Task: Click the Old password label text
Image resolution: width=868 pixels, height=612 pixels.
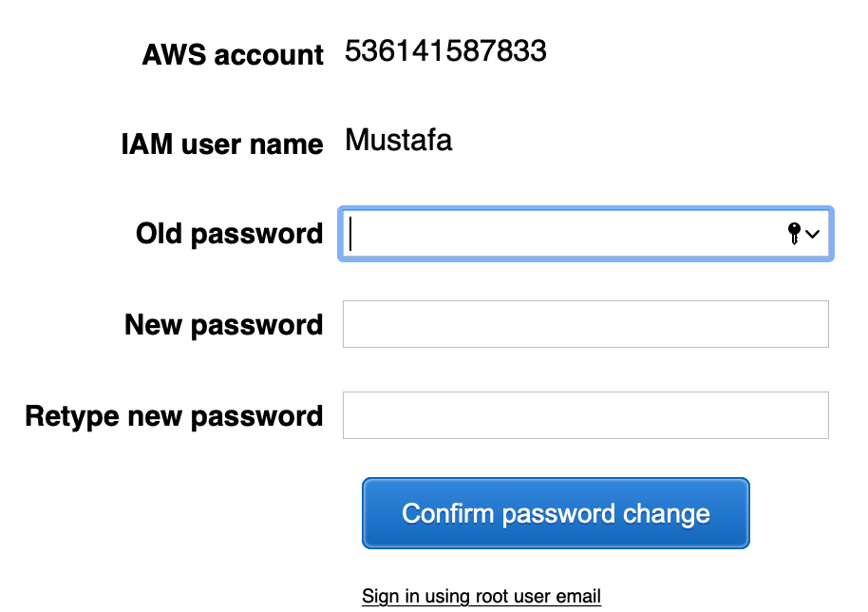Action: point(229,234)
